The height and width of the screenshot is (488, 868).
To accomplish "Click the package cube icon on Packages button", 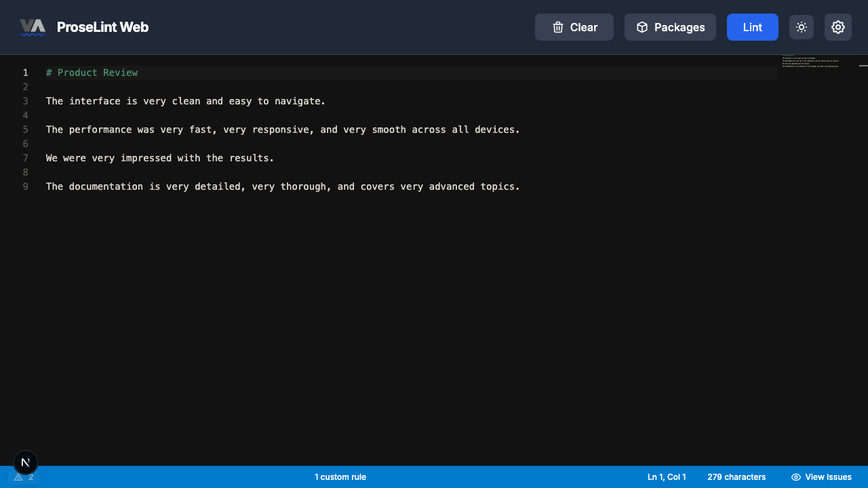I will click(642, 27).
